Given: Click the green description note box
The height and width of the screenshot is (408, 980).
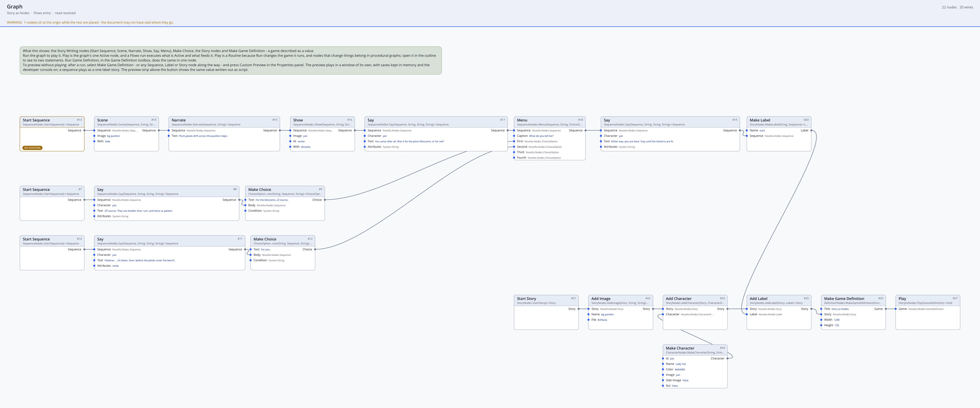Looking at the screenshot, I should [x=230, y=60].
